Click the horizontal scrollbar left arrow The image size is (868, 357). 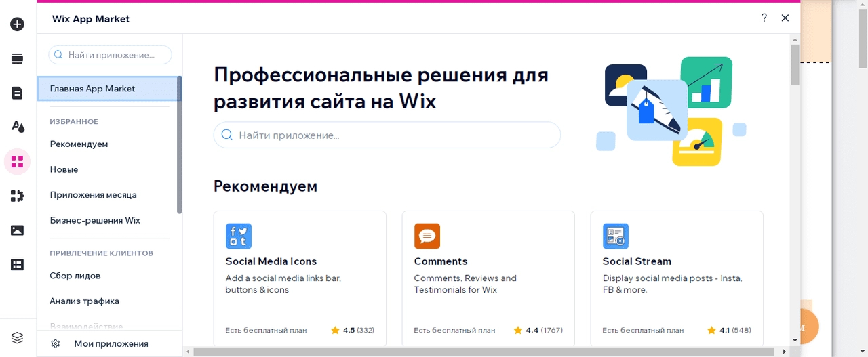188,352
